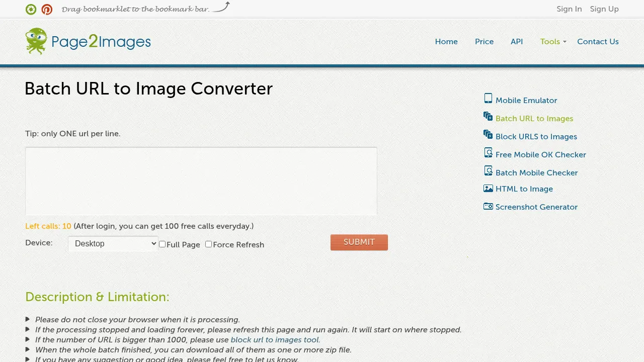
Task: Click the Sign Up link
Action: coord(604,9)
